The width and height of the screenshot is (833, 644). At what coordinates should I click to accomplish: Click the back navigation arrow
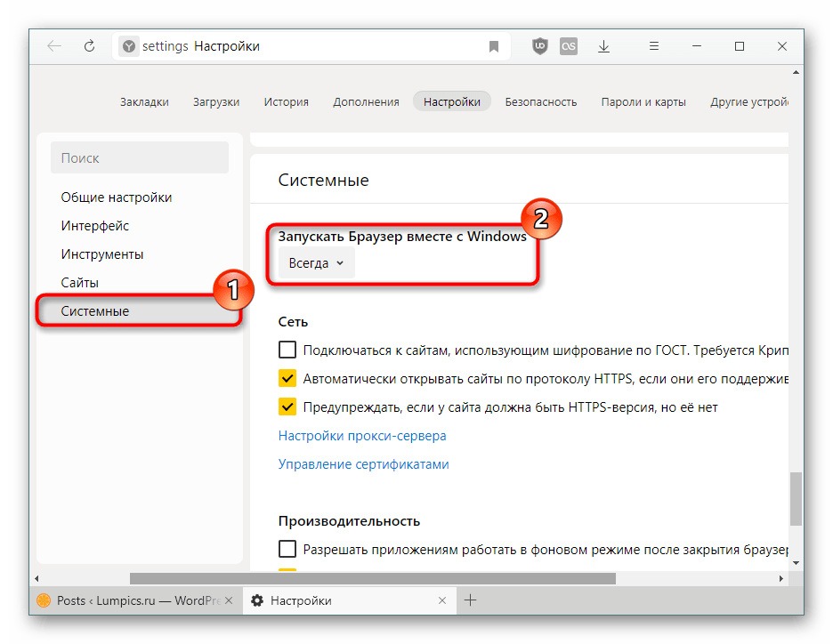click(x=54, y=46)
